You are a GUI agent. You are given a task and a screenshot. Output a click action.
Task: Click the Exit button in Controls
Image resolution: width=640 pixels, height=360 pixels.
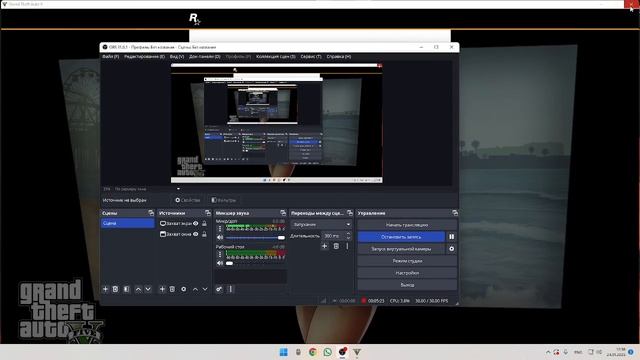(407, 285)
